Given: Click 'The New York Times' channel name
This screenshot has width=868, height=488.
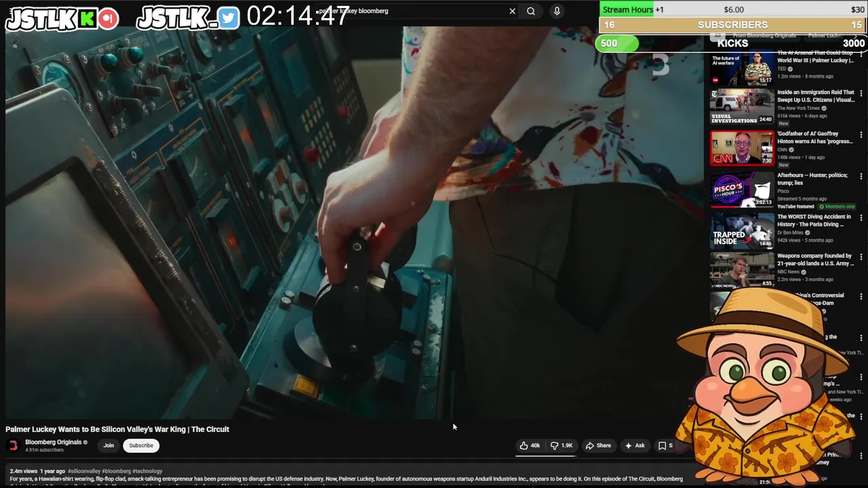Looking at the screenshot, I should (x=798, y=108).
